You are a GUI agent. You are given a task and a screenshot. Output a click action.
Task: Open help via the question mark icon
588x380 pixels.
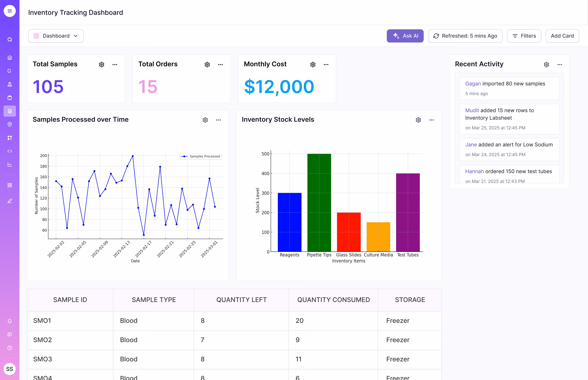(x=10, y=348)
